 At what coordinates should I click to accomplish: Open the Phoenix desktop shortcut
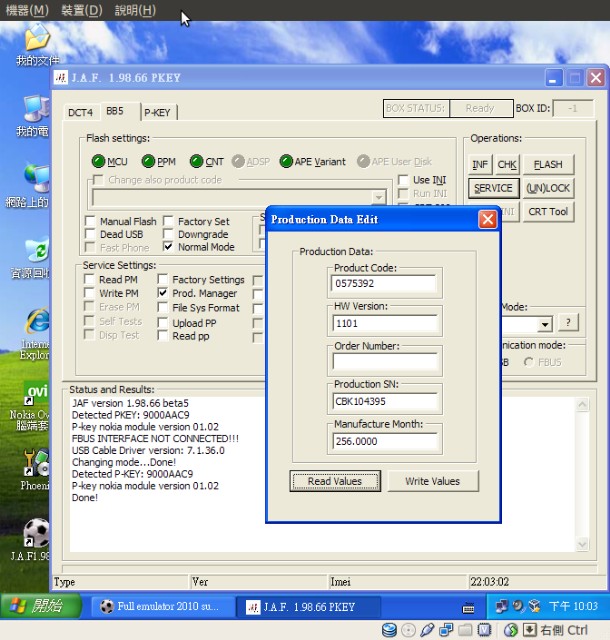(x=36, y=464)
